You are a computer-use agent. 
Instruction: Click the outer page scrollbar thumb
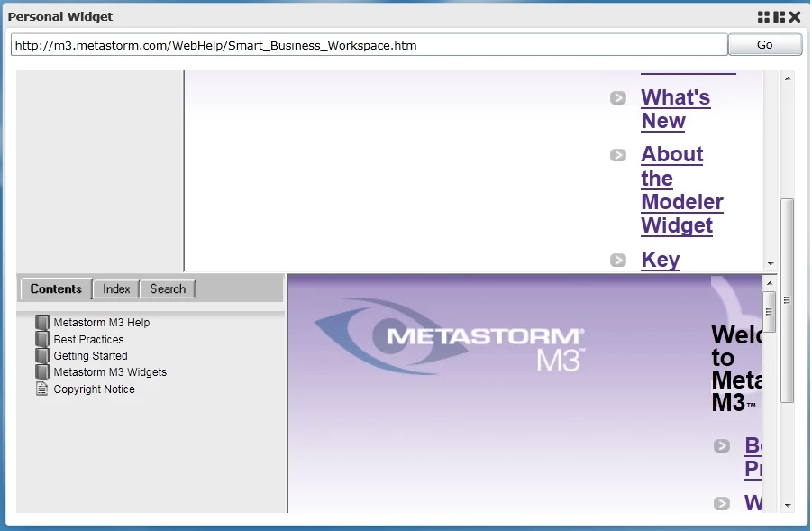787,300
